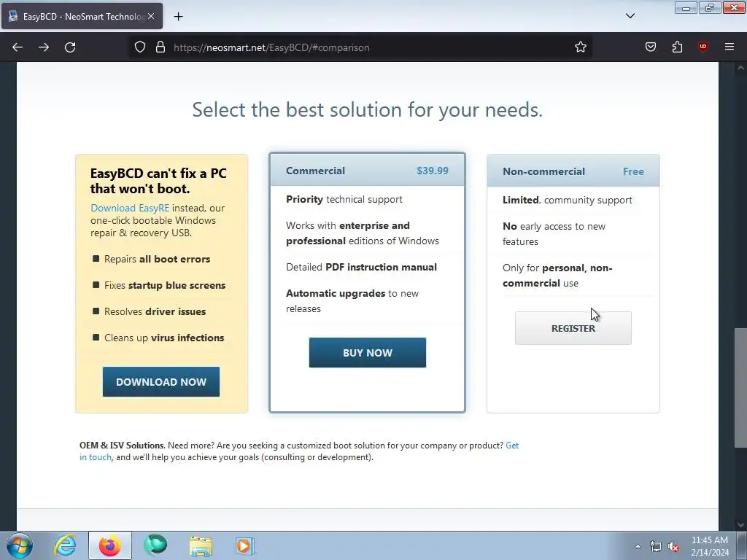Go back to the previous page

tap(18, 47)
